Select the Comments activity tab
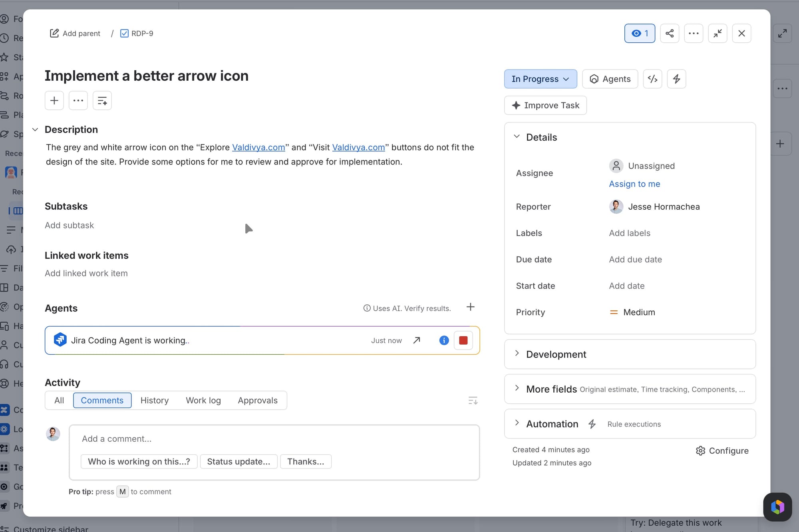The width and height of the screenshot is (799, 532). [x=102, y=400]
